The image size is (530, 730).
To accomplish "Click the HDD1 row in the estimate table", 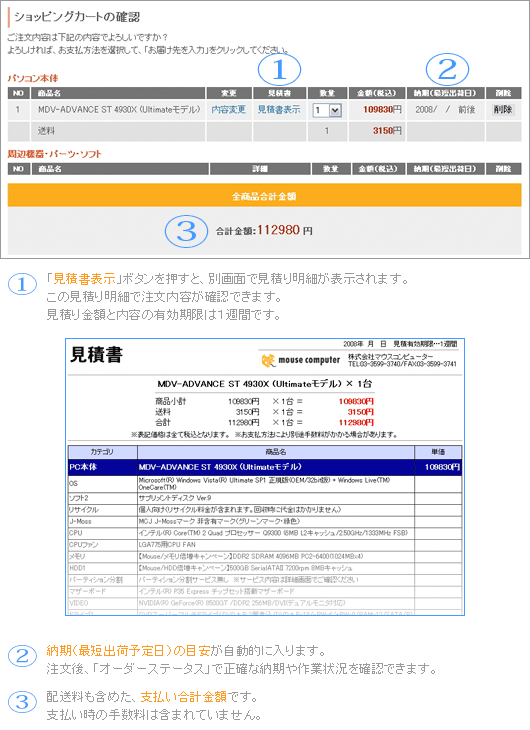I will 265,568.
